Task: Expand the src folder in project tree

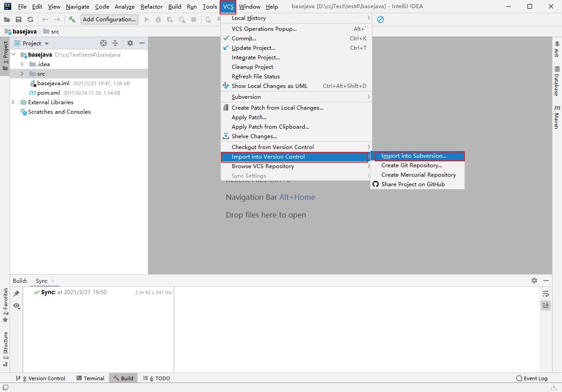Action: coord(22,74)
